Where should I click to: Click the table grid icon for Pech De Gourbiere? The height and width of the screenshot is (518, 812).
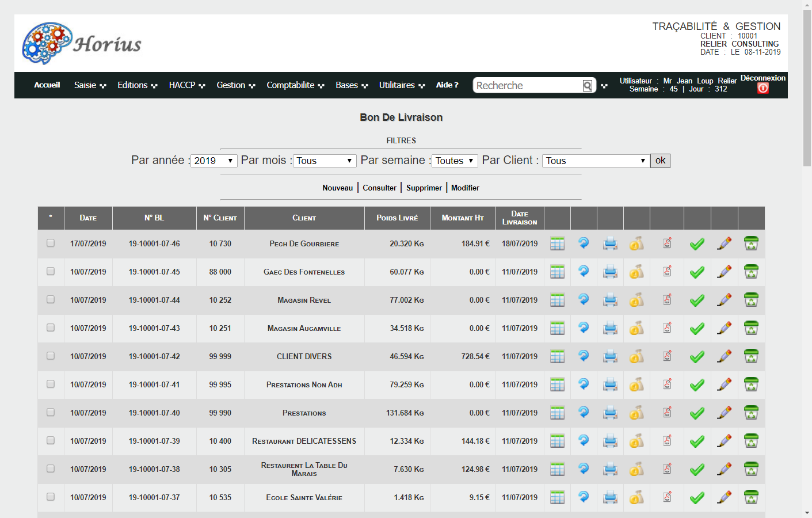557,243
